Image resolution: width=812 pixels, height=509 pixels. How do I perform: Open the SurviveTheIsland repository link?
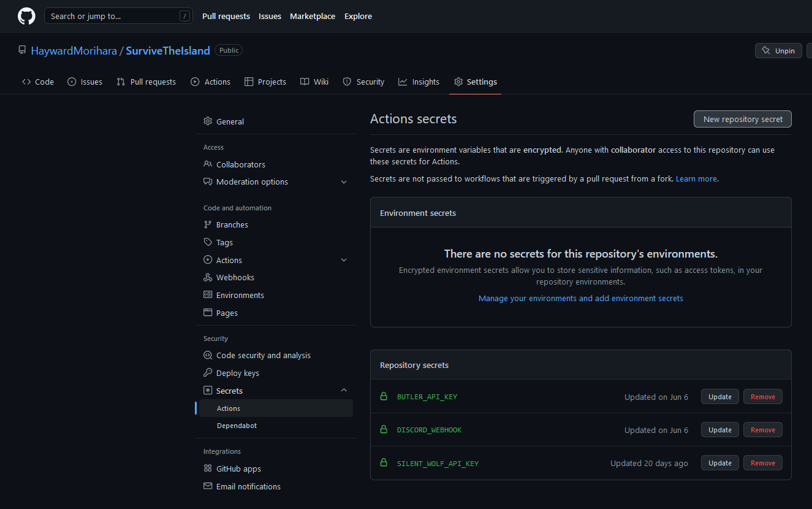pos(168,50)
